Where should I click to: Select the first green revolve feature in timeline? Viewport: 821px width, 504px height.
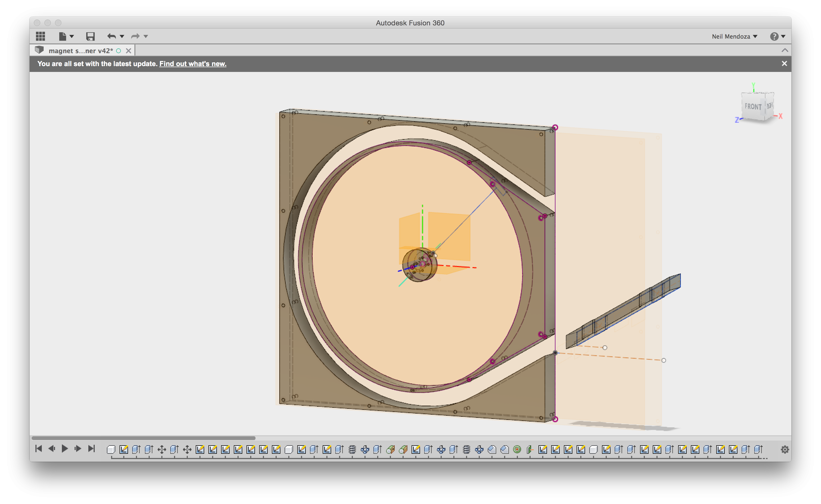click(390, 450)
